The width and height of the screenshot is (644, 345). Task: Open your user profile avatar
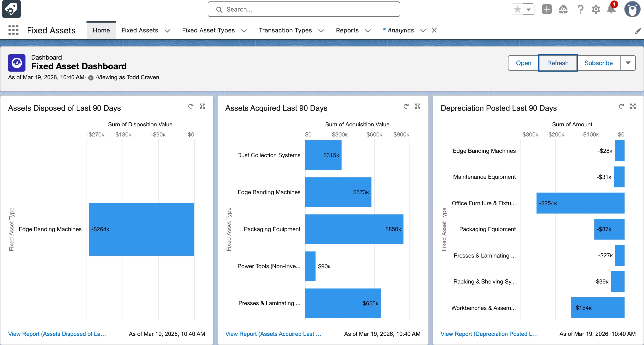pos(632,10)
